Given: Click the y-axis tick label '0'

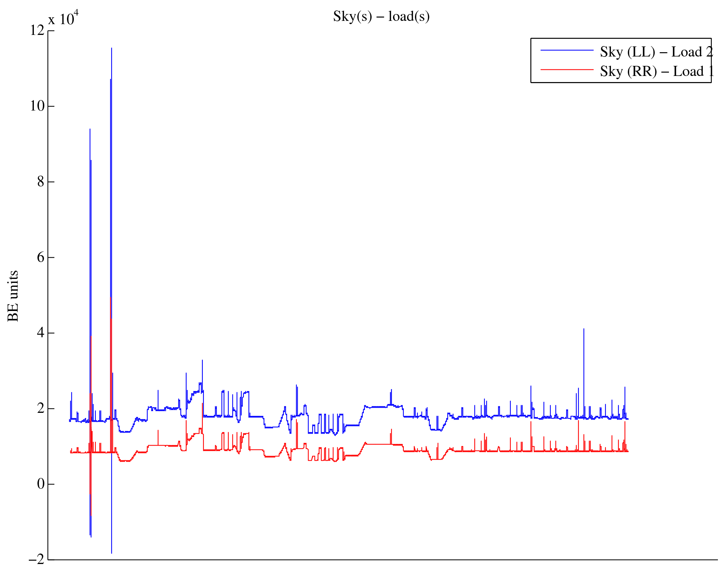Looking at the screenshot, I should [41, 484].
